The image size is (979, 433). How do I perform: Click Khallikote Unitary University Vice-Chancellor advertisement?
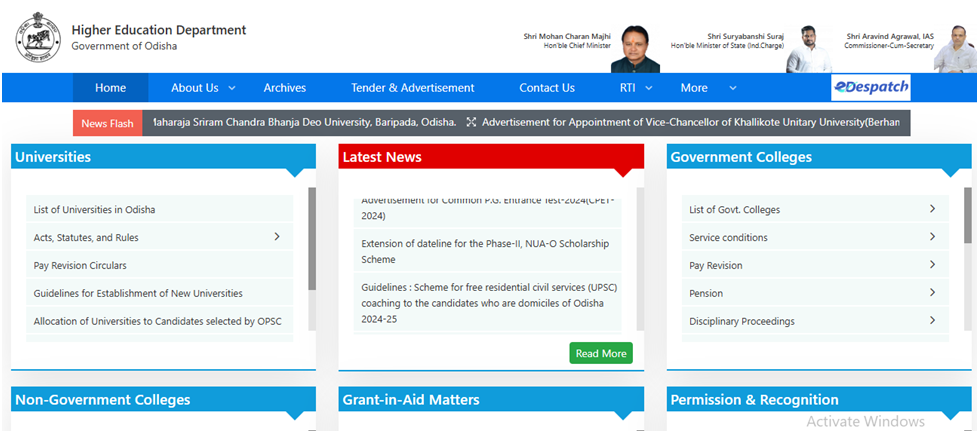(691, 122)
